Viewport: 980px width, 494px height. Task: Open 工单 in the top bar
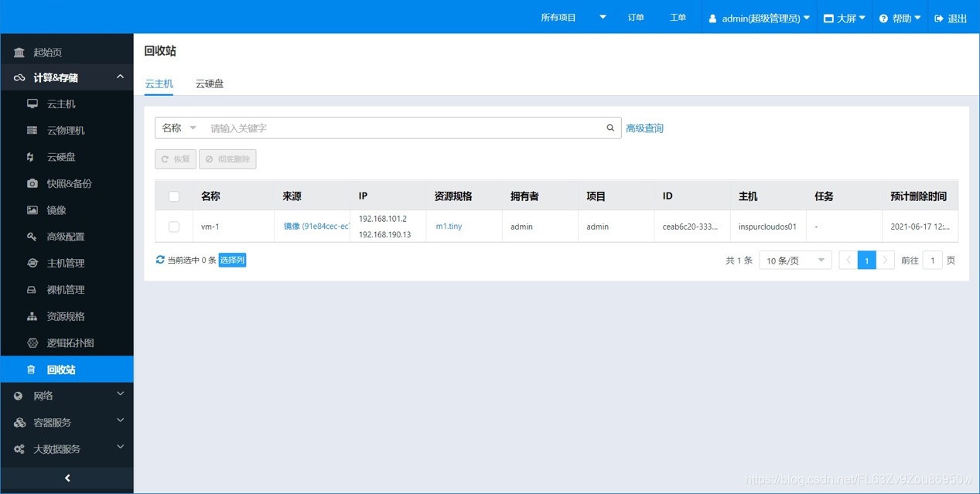[678, 18]
